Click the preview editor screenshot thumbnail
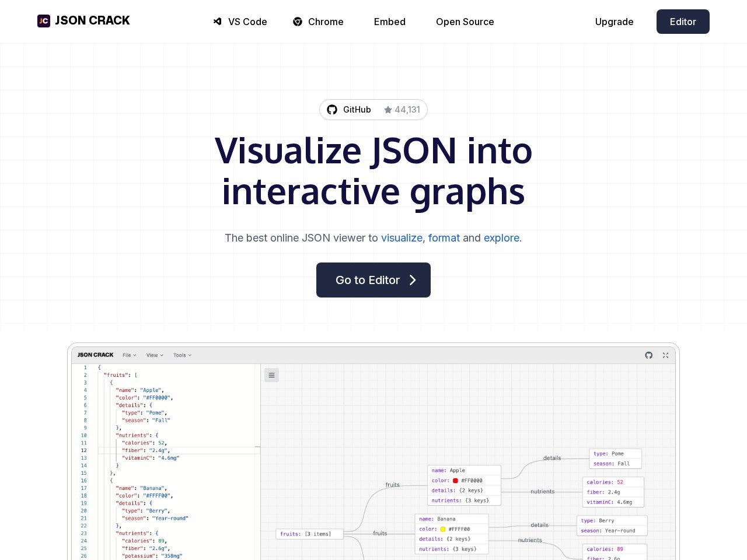Viewport: 747px width, 560px height. (x=373, y=453)
